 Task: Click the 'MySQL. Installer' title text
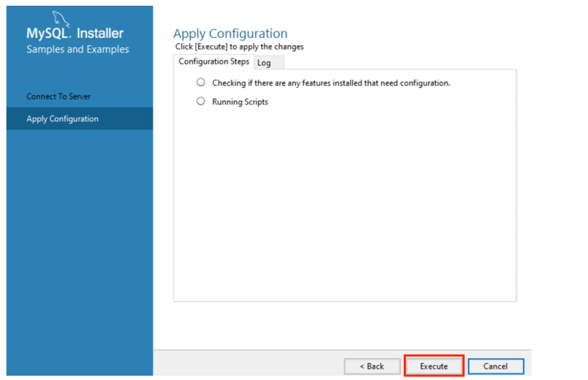75,34
